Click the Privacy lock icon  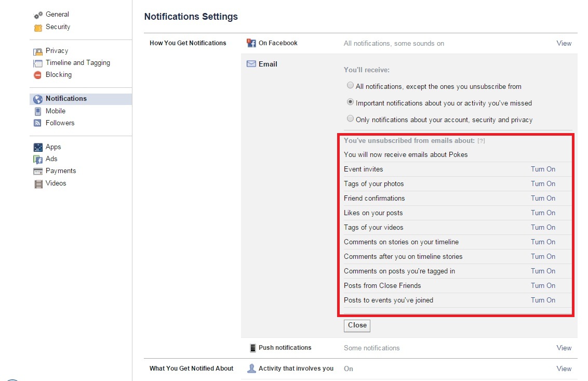point(38,51)
